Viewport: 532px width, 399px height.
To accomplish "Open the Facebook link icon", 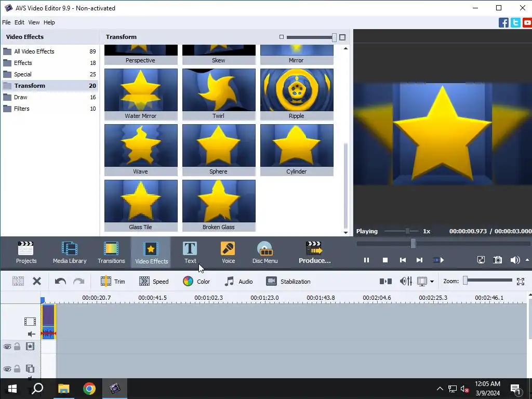I will click(503, 23).
